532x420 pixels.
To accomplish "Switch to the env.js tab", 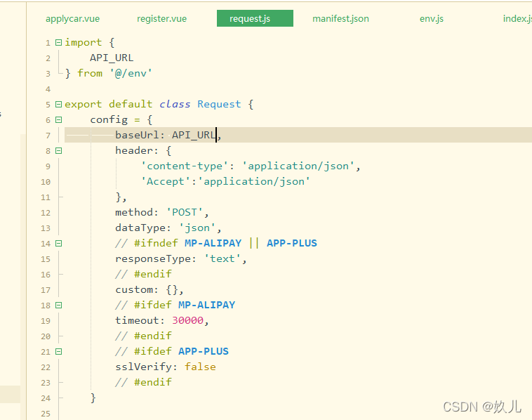I will [432, 19].
